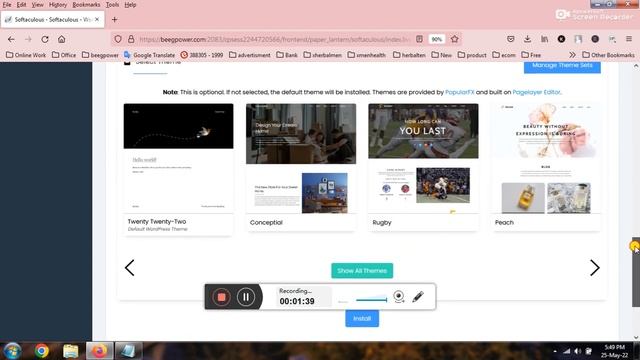Screen dimensions: 640x360
Task: Open Other Bookmarks folder
Action: (609, 55)
